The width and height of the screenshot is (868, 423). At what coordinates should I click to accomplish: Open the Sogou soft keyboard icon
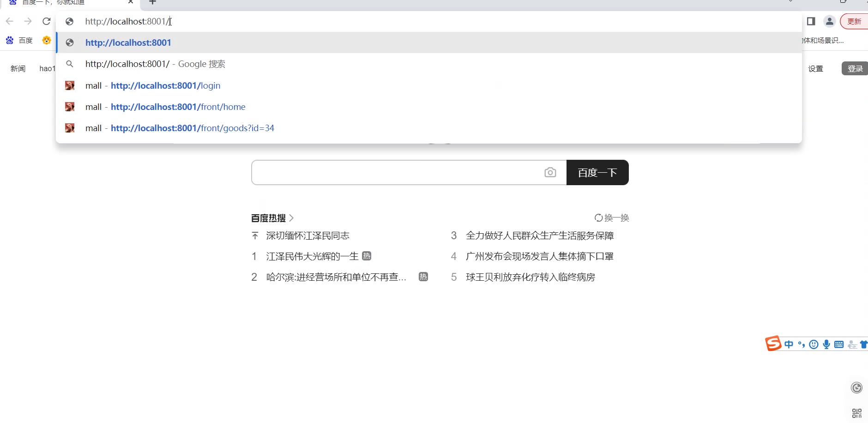tap(839, 344)
